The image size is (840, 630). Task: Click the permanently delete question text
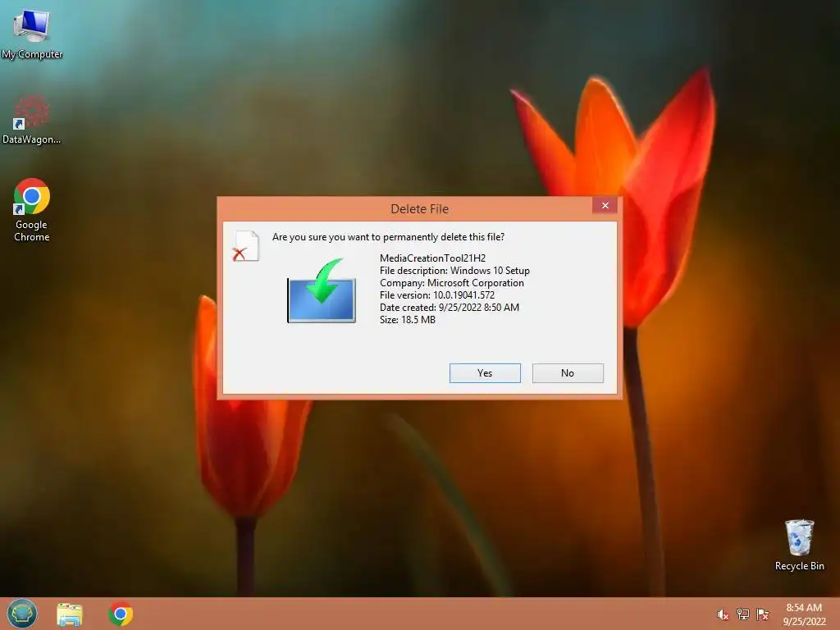click(x=388, y=237)
